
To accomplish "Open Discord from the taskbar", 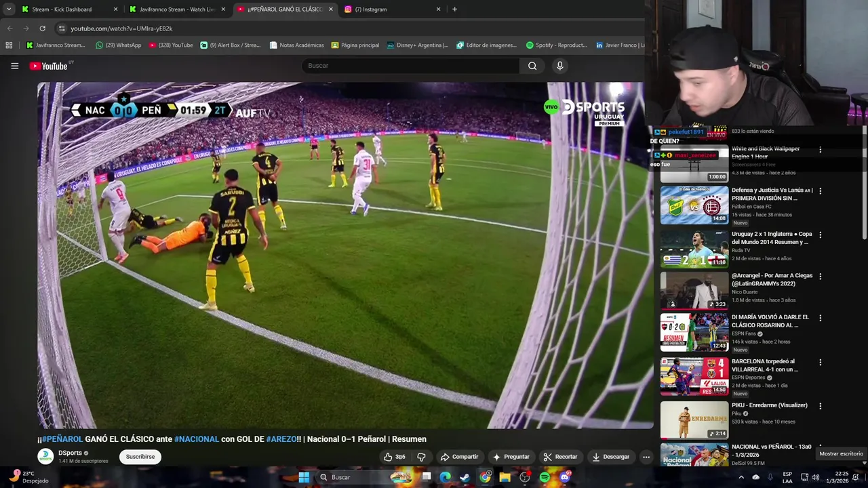I will click(x=565, y=477).
